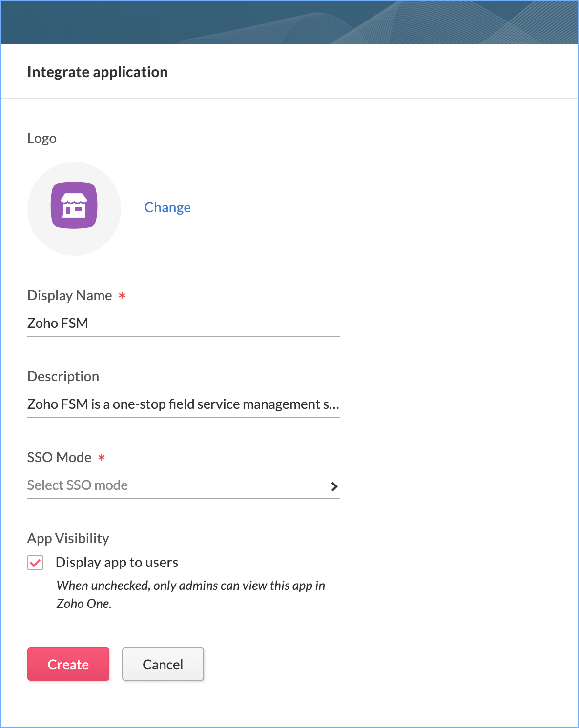Click the Cancel button
Screen dimensions: 579x728
(163, 664)
